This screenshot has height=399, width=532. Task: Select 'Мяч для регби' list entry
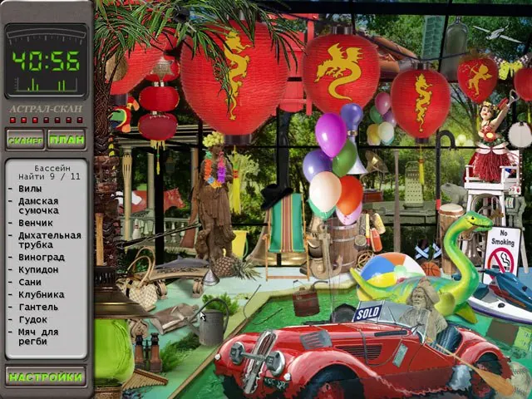tap(38, 337)
